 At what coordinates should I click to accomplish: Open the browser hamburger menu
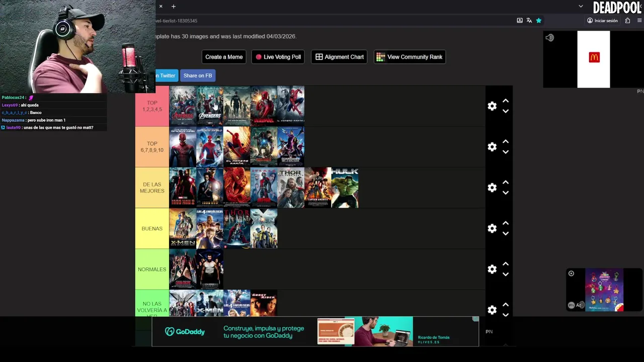639,21
